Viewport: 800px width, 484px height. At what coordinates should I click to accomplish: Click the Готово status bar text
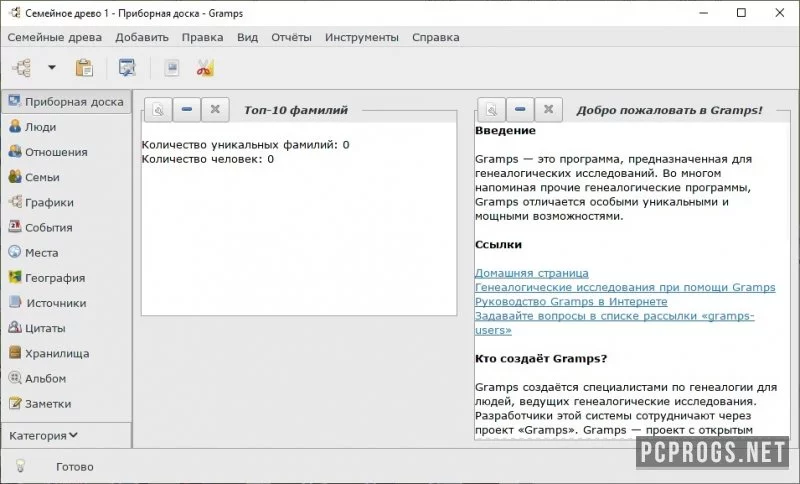pyautogui.click(x=75, y=467)
